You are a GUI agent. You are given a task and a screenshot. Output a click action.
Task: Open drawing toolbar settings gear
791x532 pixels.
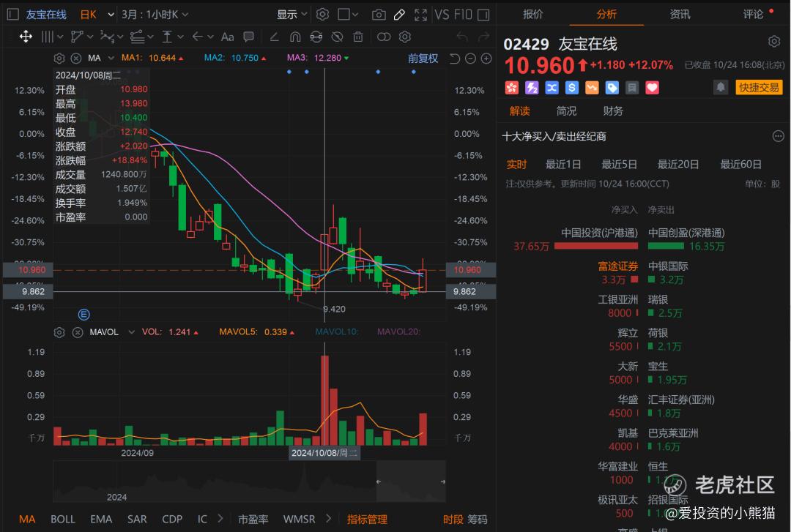404,37
